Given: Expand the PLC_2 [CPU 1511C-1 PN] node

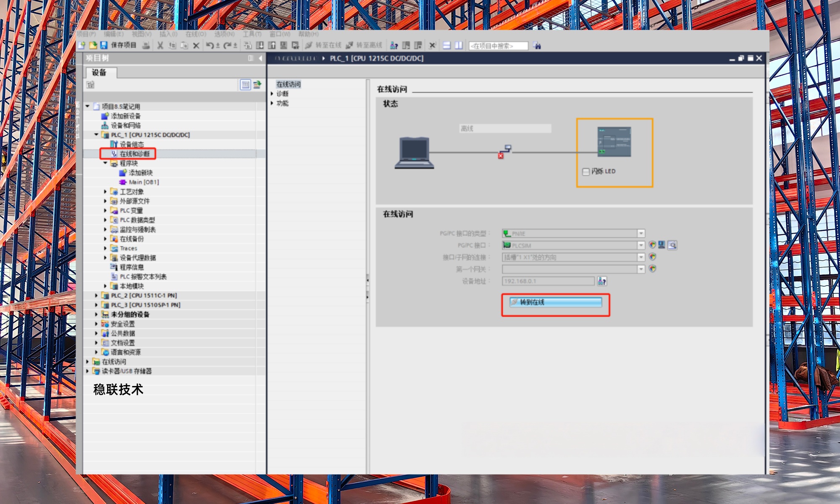Looking at the screenshot, I should coord(96,295).
